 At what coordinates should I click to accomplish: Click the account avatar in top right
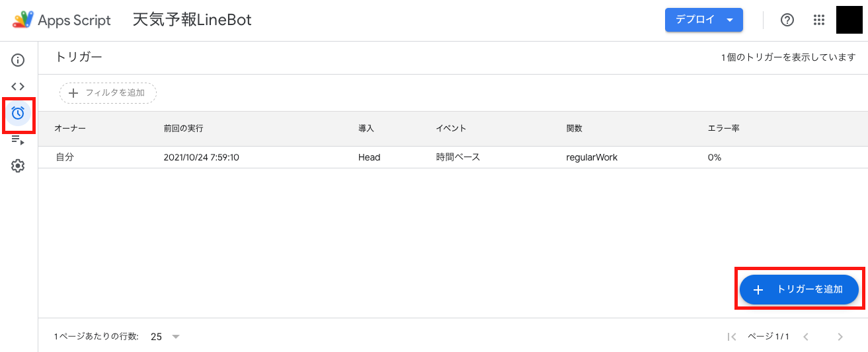849,20
